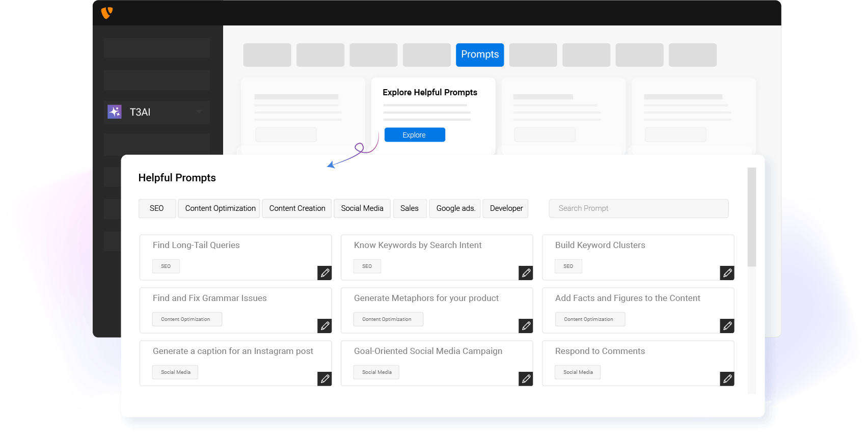Viewport: 868px width, 437px height.
Task: Switch to the Prompts tab
Action: pos(479,55)
